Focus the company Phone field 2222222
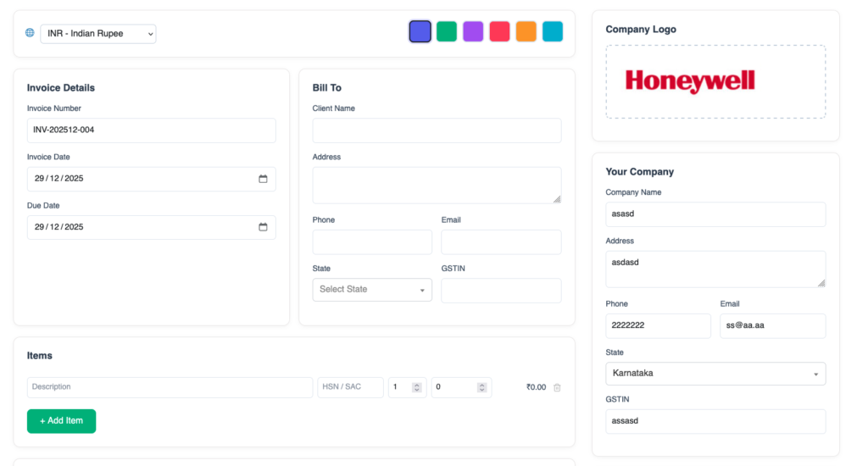The height and width of the screenshot is (466, 868). point(658,326)
